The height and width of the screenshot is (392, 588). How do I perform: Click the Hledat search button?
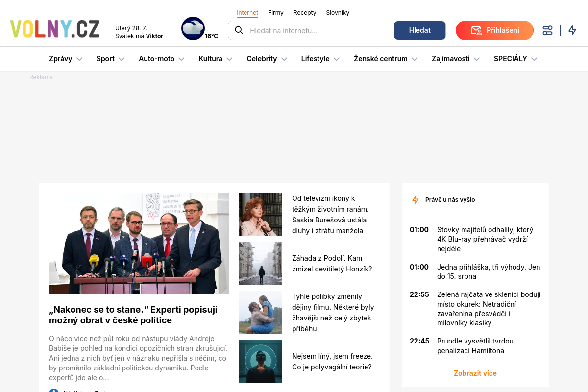(x=420, y=30)
